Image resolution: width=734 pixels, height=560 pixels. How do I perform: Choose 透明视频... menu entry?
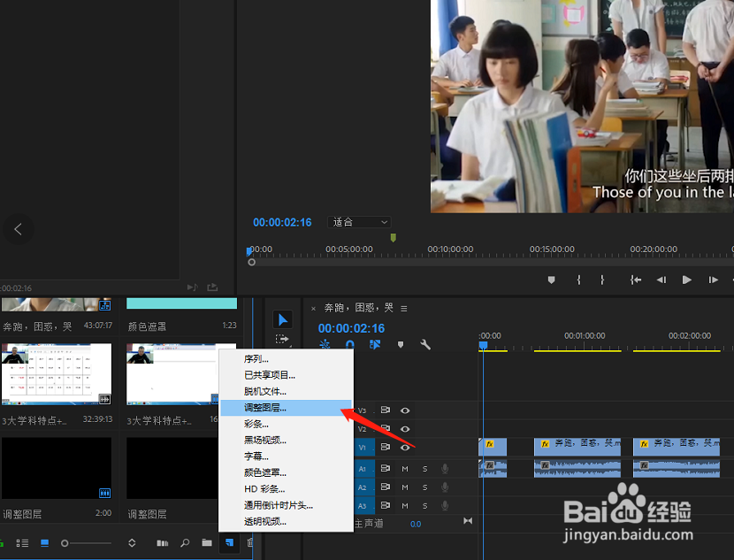[x=286, y=522]
